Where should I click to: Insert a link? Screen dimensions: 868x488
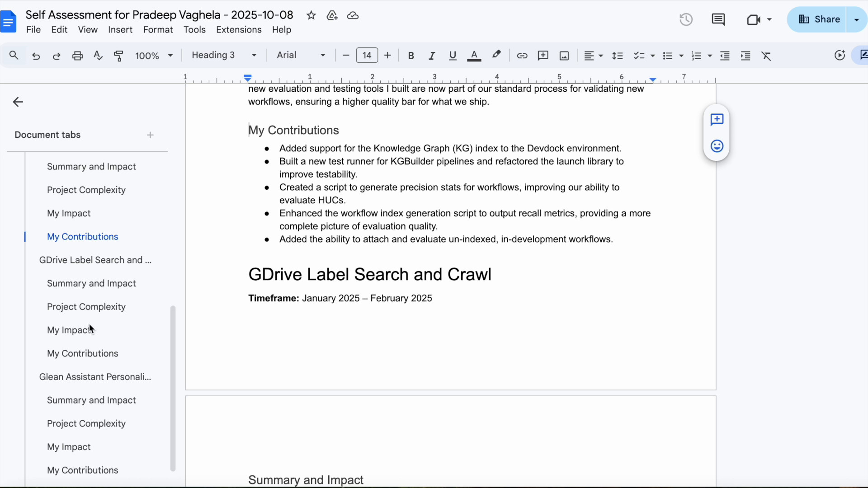522,55
